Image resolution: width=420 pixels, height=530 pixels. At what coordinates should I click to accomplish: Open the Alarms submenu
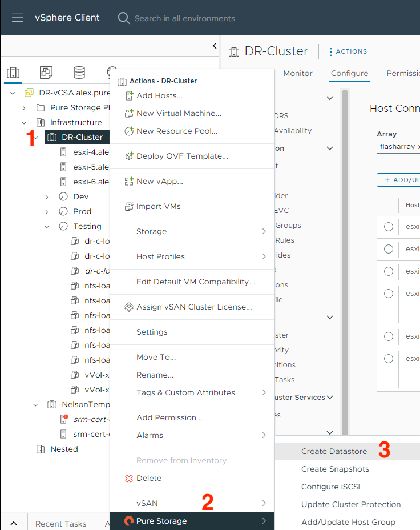(x=192, y=435)
